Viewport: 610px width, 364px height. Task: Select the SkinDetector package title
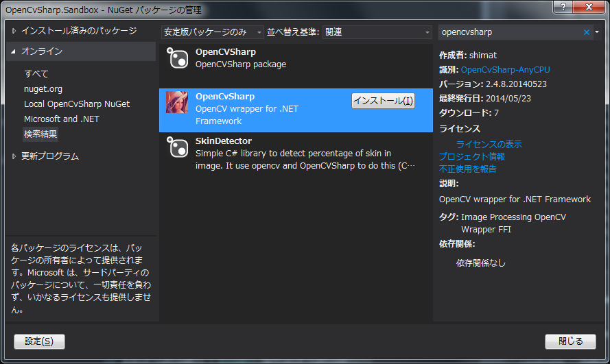(x=223, y=141)
